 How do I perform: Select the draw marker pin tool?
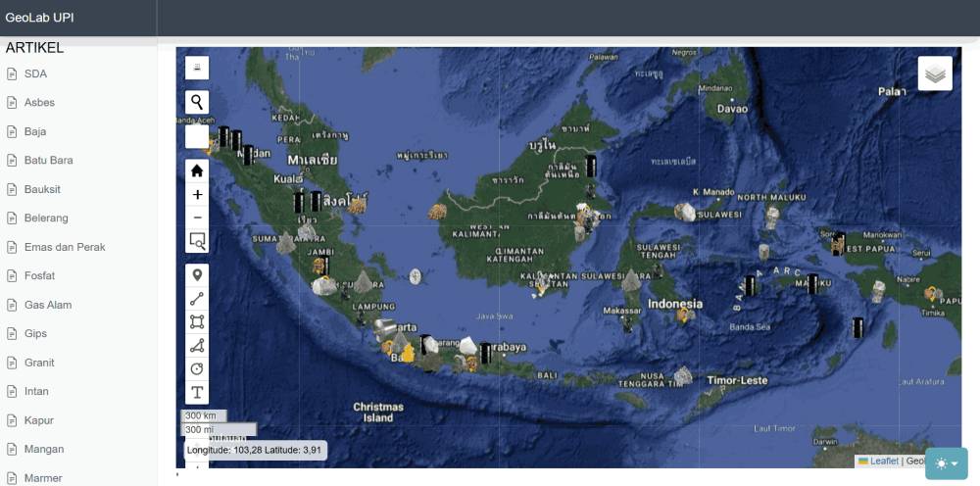pyautogui.click(x=197, y=275)
